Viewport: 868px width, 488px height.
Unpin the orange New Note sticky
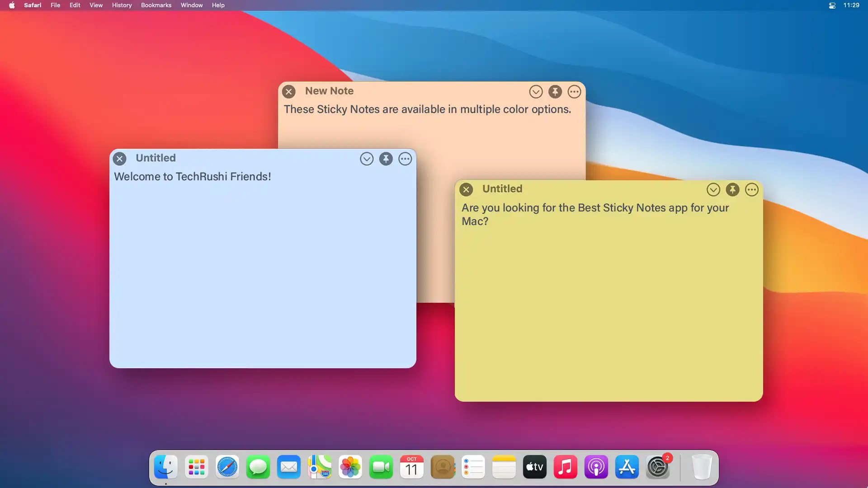(x=555, y=91)
